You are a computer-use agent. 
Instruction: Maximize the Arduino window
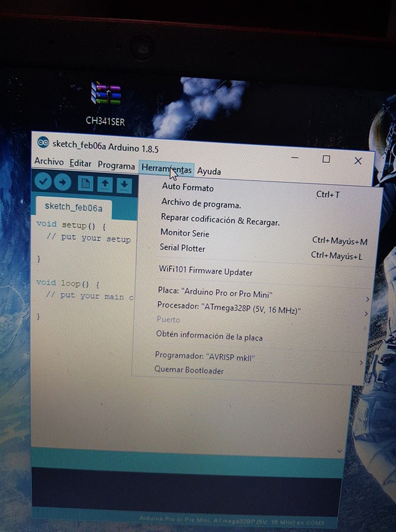coord(326,159)
